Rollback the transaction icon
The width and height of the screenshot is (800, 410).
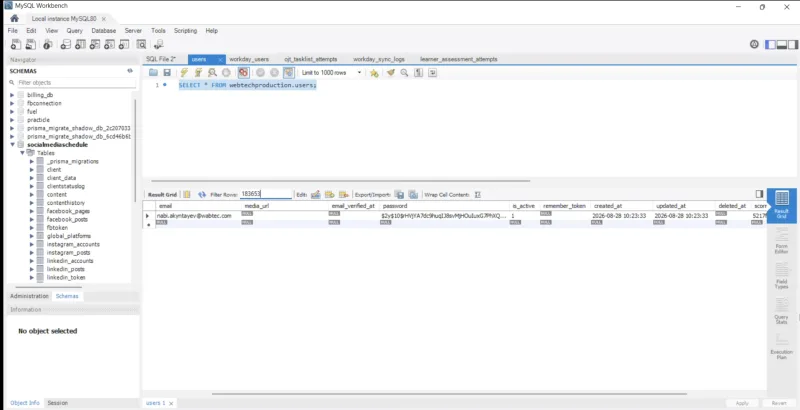point(274,73)
